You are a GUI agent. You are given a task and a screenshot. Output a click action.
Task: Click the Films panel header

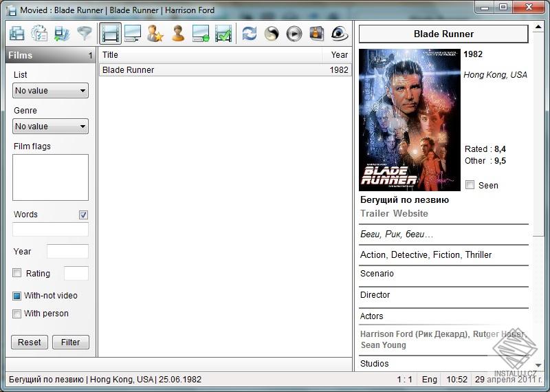50,56
